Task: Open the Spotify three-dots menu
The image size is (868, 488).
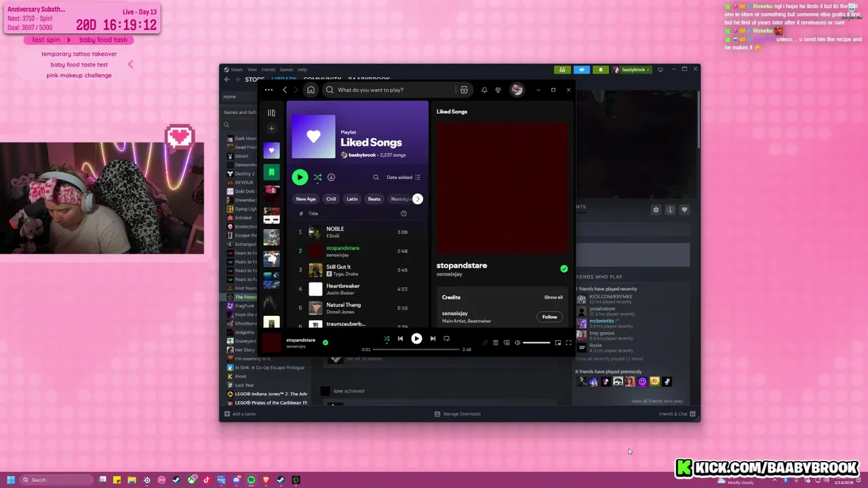Action: 269,89
